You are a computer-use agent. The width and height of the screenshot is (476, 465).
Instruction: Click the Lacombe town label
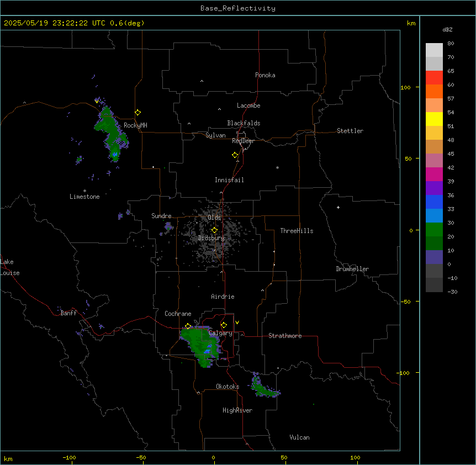tap(248, 105)
